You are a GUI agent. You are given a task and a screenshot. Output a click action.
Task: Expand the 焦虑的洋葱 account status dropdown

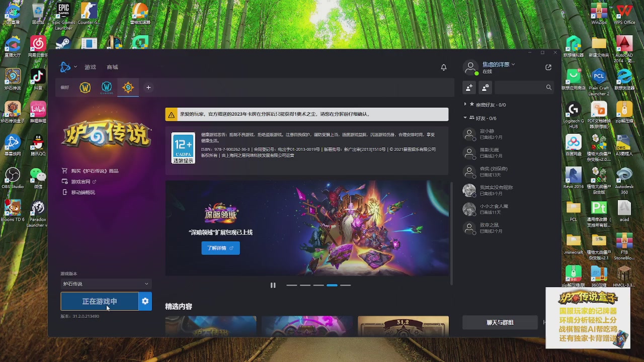pos(498,64)
